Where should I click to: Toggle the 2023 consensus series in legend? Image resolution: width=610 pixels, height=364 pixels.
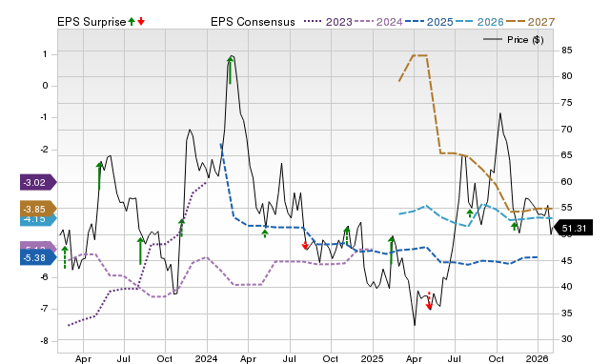click(328, 22)
